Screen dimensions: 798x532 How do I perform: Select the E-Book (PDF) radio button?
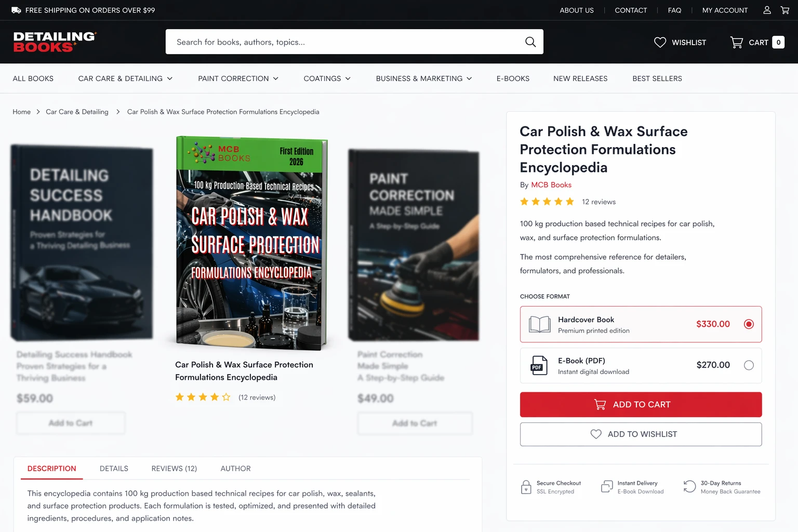(x=749, y=365)
